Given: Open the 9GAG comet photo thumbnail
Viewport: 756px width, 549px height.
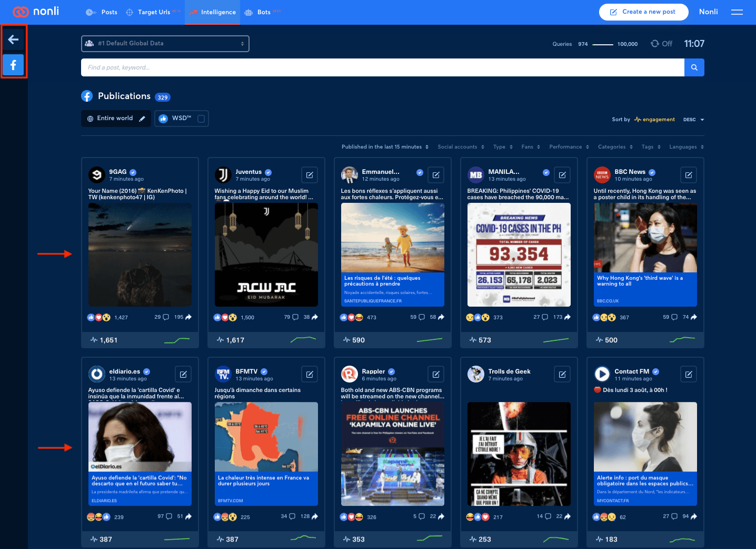Looking at the screenshot, I should (140, 255).
